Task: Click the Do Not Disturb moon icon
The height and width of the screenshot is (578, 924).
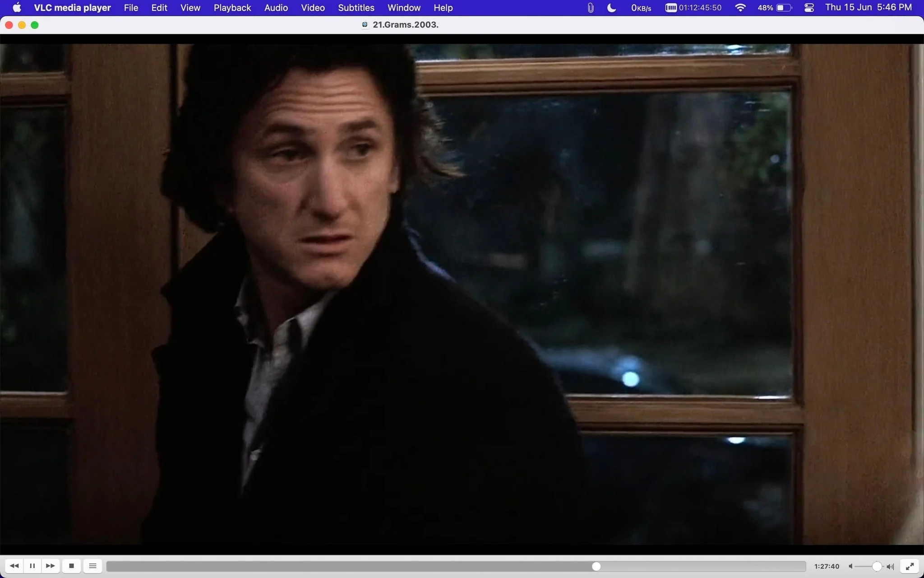Action: pos(611,8)
